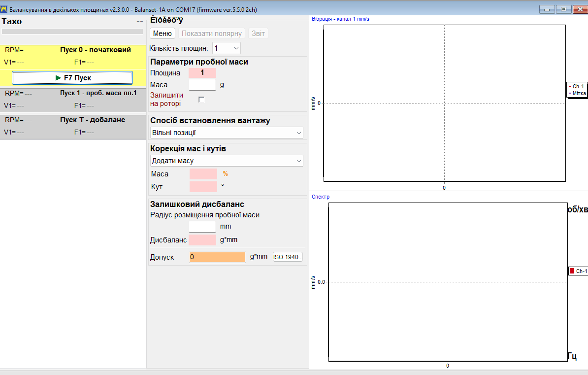This screenshot has height=375, width=588.
Task: Click the F1 value in the Пуск 1 row
Action: point(90,106)
